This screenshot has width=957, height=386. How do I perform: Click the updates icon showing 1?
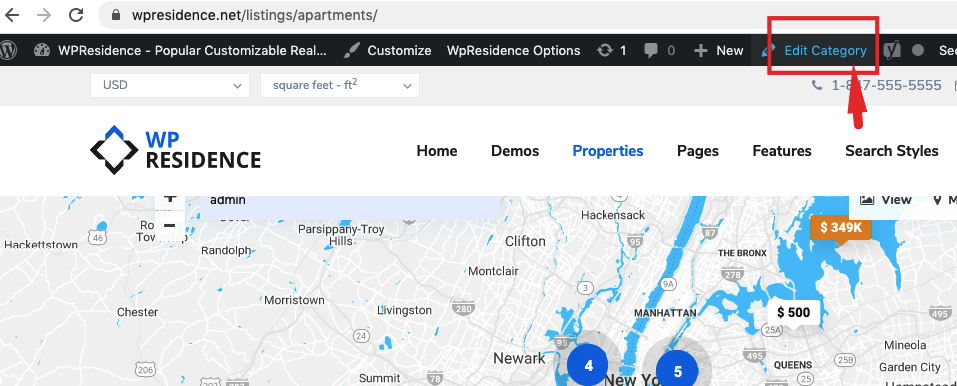[x=612, y=51]
